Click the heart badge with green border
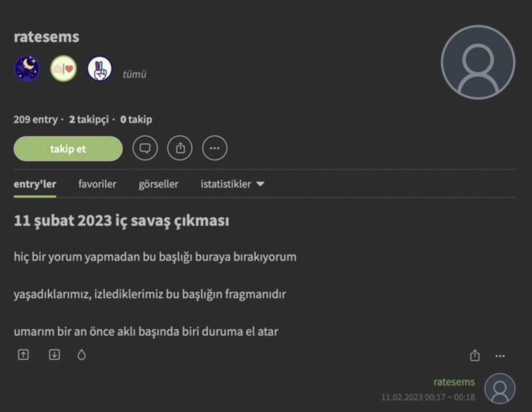Screen dimensions: 532x412 63,69
